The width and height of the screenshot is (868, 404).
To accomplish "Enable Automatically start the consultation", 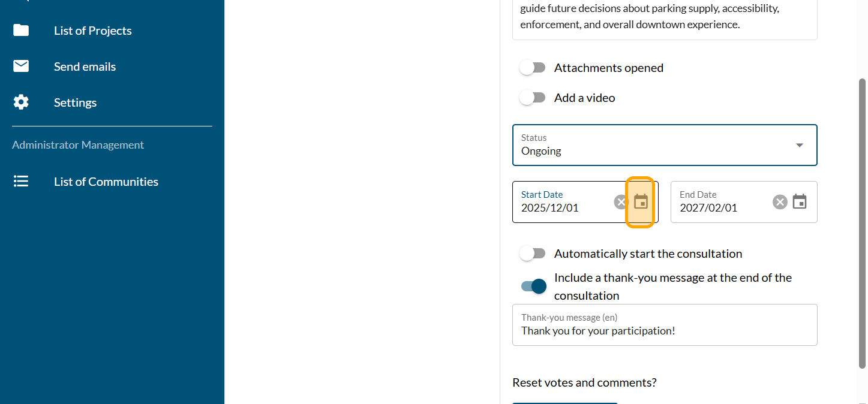I will [532, 254].
